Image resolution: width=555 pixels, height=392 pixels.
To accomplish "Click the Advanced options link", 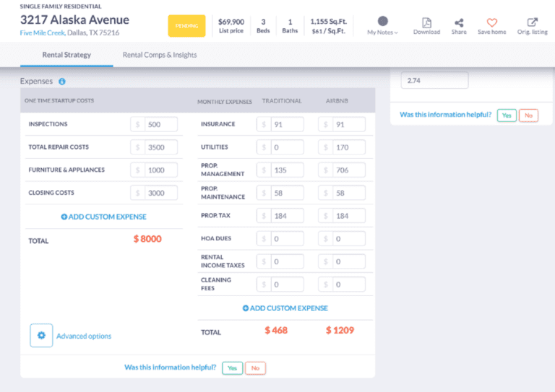I will coord(84,336).
